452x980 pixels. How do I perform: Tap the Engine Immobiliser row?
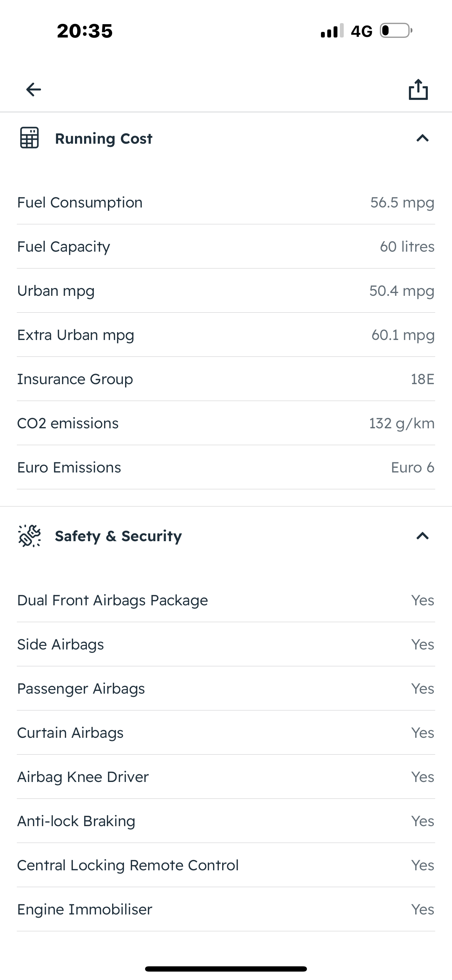226,909
